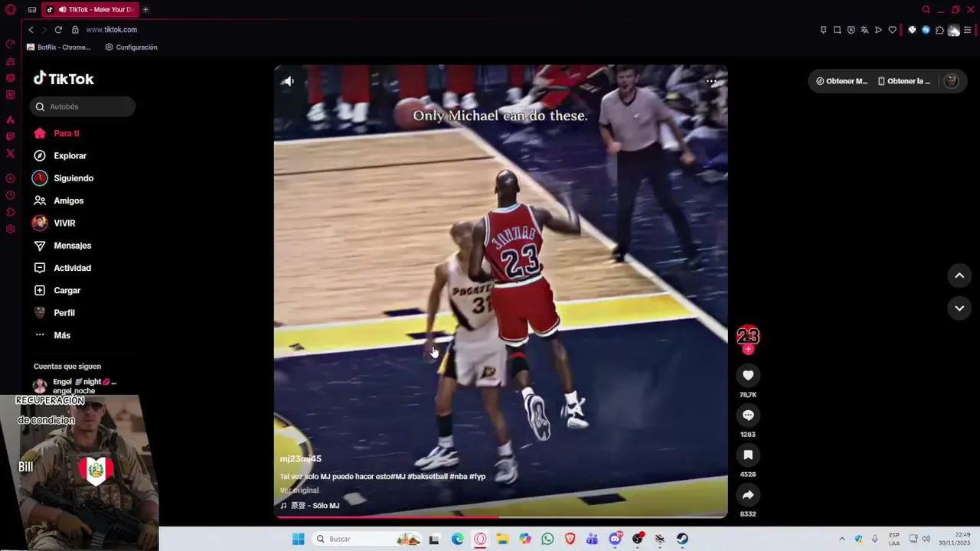Open Windows Start menu
The height and width of the screenshot is (551, 980).
pos(298,539)
